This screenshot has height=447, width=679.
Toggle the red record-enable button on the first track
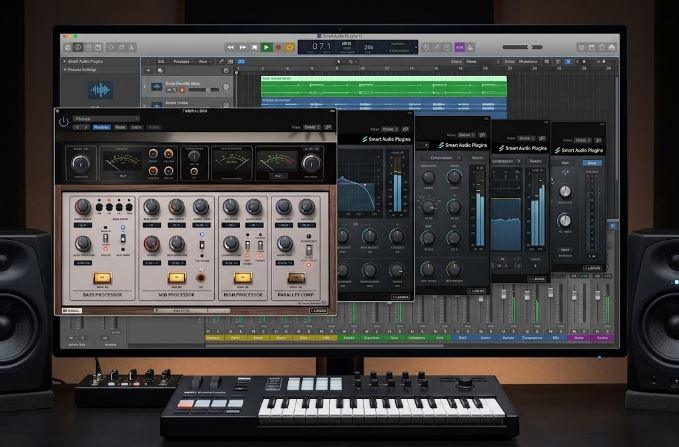pos(182,90)
